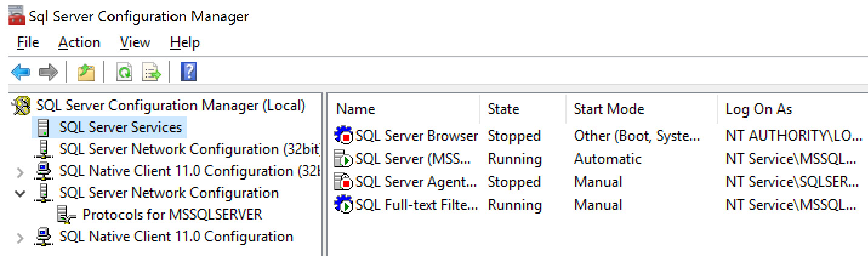The image size is (868, 256).
Task: Click the Forward arrow toolbar icon
Action: tap(49, 73)
